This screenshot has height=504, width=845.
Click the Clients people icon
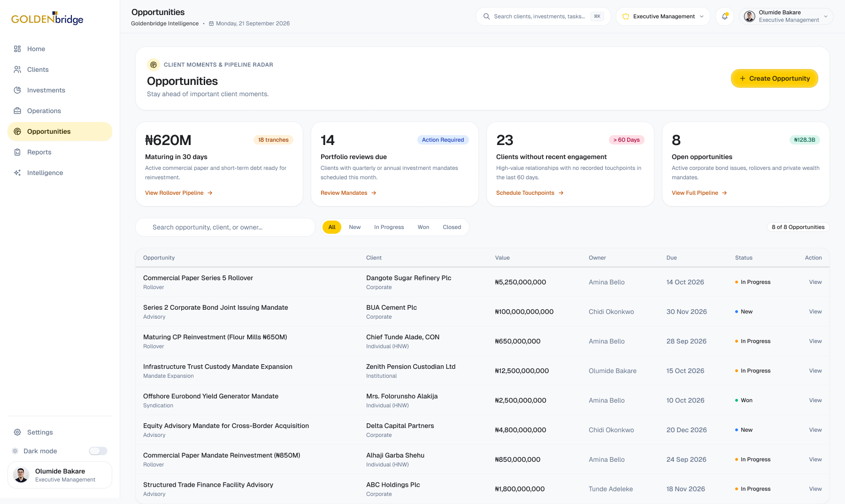click(17, 69)
